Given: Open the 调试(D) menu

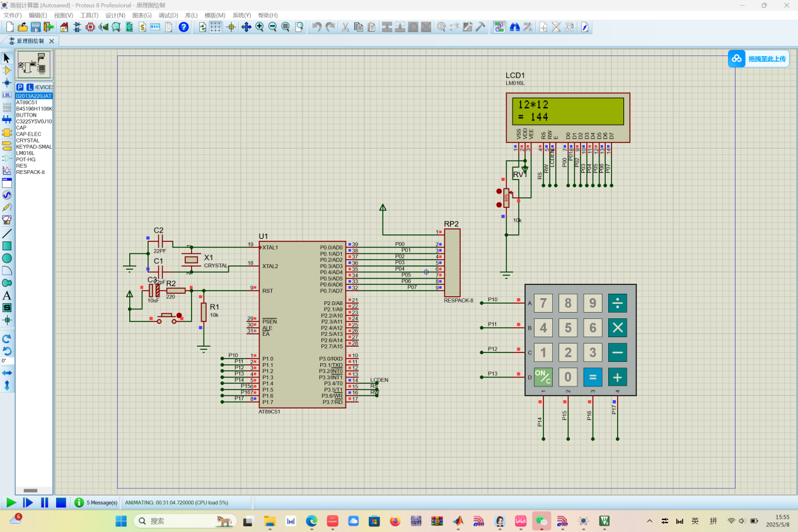Looking at the screenshot, I should [x=168, y=15].
